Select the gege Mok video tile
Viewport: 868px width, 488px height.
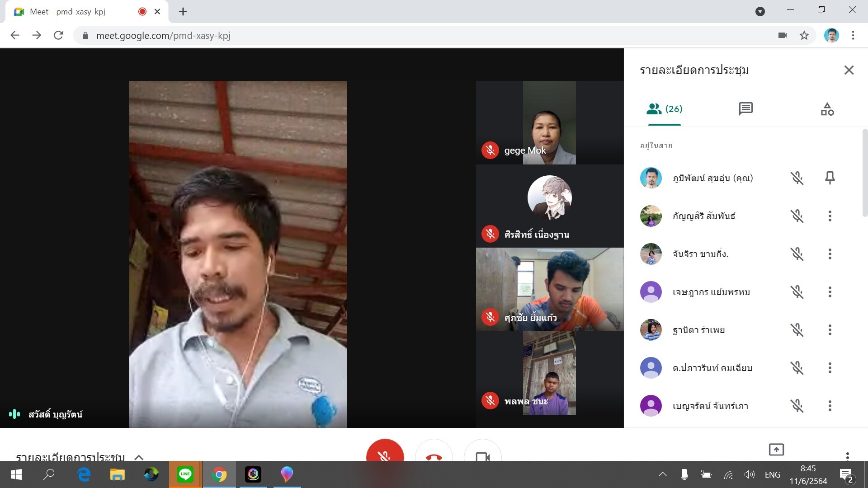coord(549,122)
